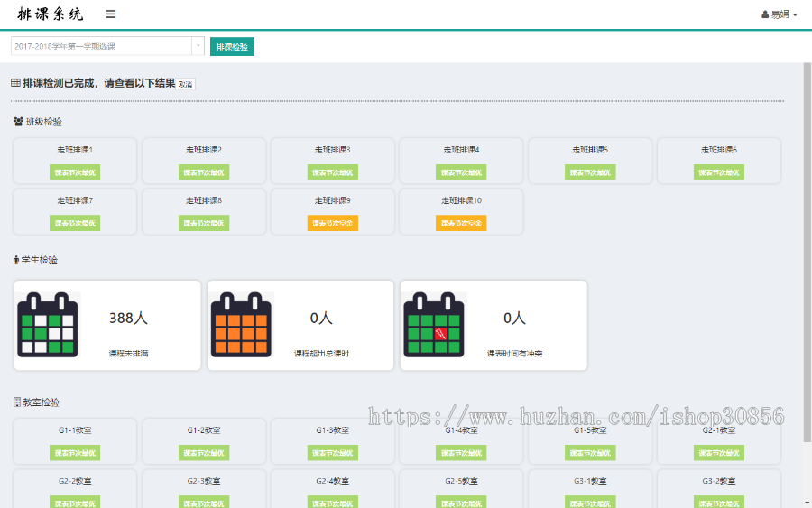Click the building icon beside 教室检验
This screenshot has width=812, height=508.
(17, 402)
